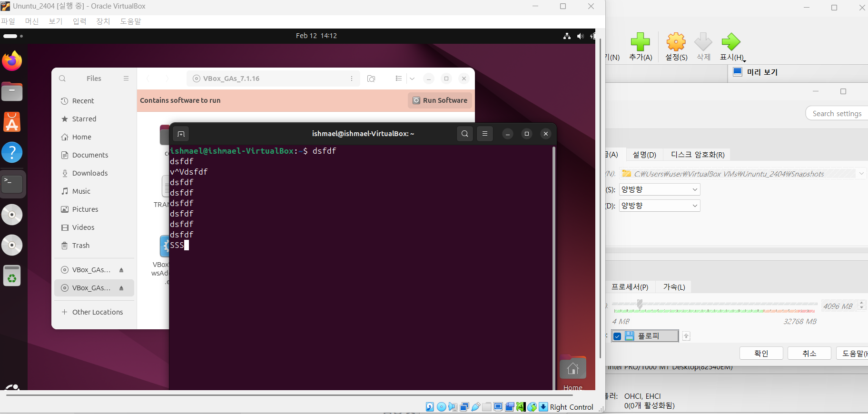
Task: Click the green Add (추가) toolbar icon
Action: (x=640, y=43)
